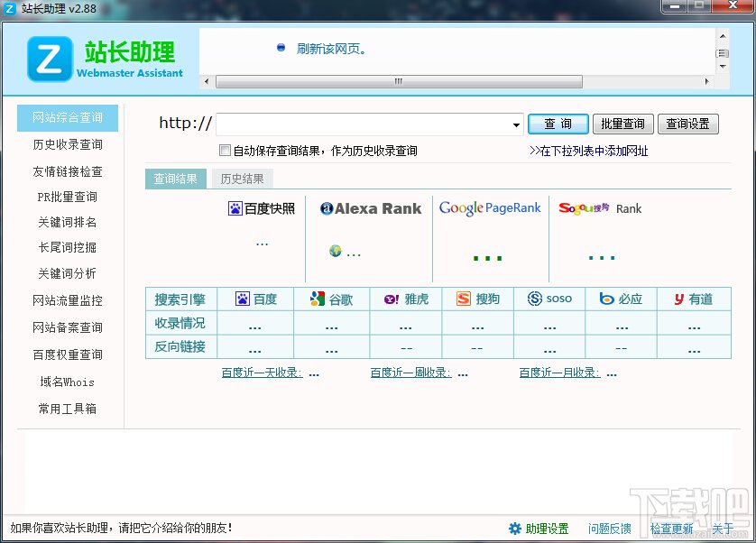The height and width of the screenshot is (543, 756).
Task: Click the app icon in title bar
Action: click(10, 8)
